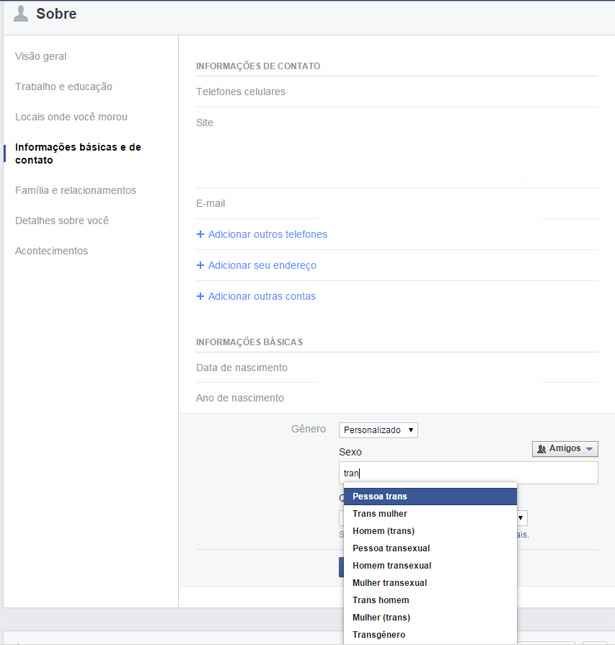Viewport: 615px width, 645px height.
Task: Open the Gênero Personalizado dropdown
Action: pos(378,430)
